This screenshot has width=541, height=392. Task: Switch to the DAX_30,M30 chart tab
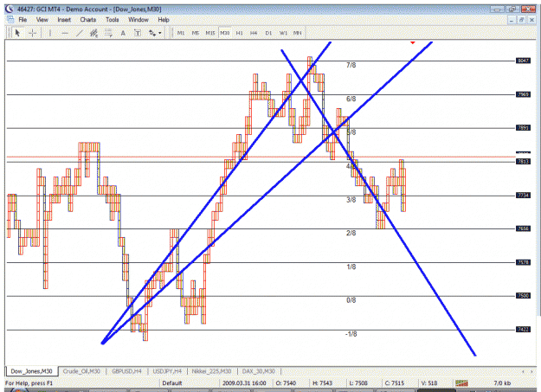pos(259,371)
